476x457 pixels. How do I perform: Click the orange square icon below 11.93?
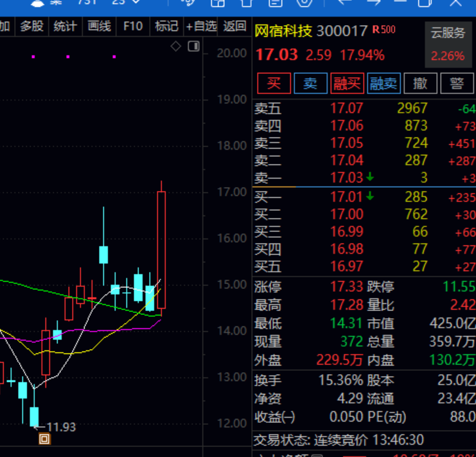tap(44, 439)
